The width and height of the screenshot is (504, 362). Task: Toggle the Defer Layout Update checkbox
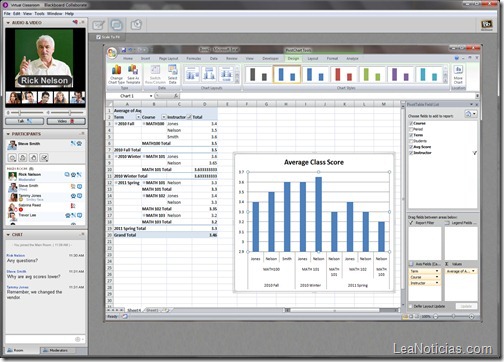tap(411, 306)
